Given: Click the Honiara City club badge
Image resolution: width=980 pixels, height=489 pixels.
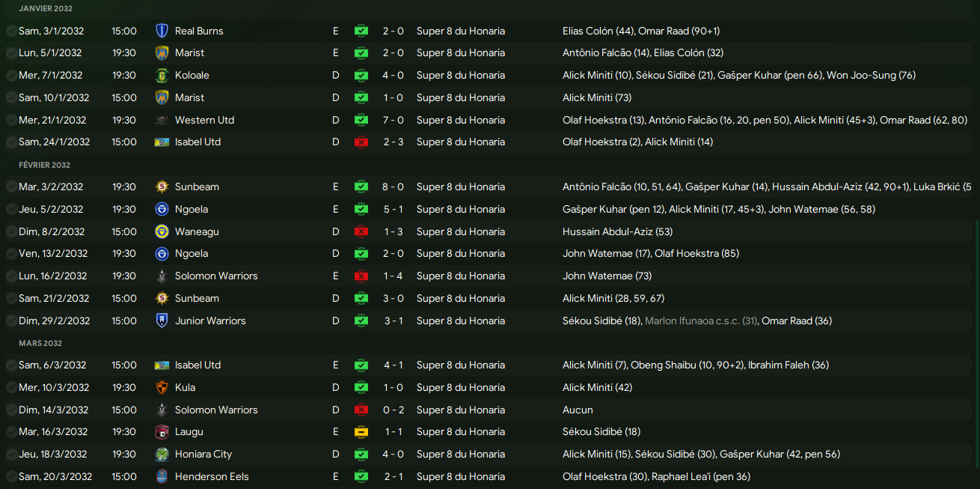Looking at the screenshot, I should [x=162, y=454].
